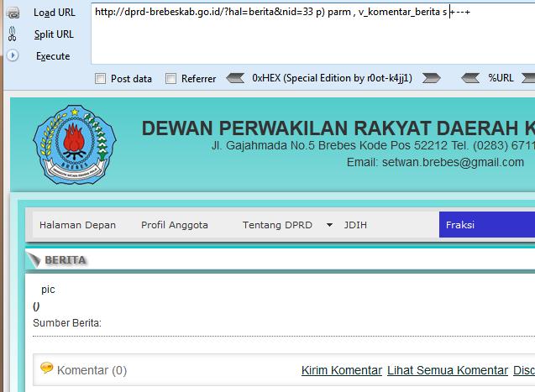Click the Jl. Gajahmada address line
This screenshot has height=392, width=535.
point(373,146)
